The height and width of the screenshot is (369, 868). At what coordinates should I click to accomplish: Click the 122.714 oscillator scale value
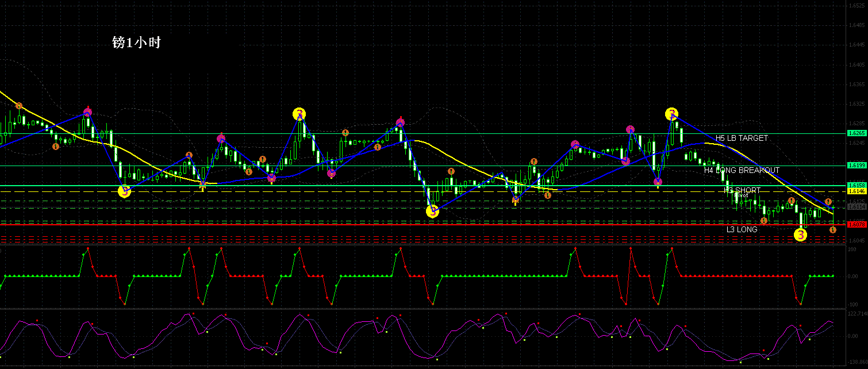[857, 313]
